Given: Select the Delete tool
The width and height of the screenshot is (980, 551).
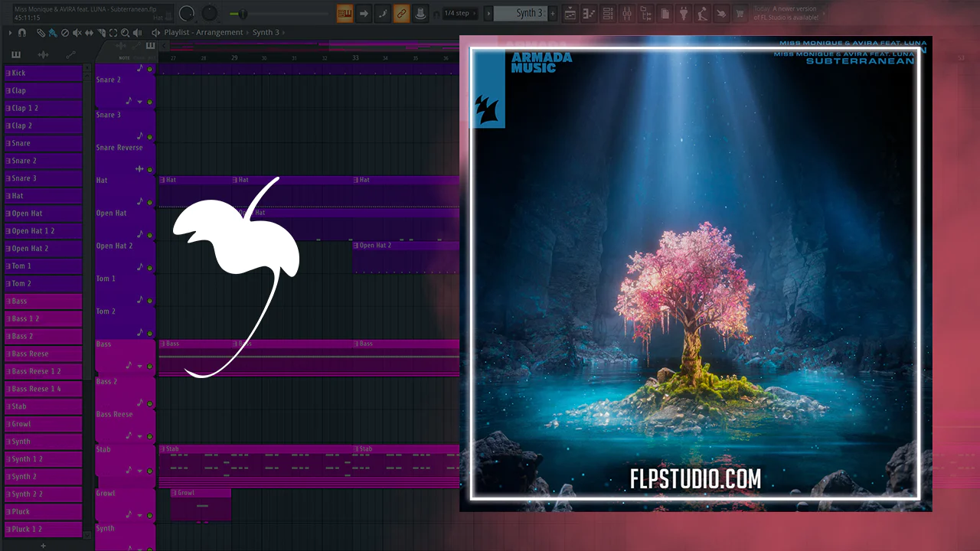Looking at the screenshot, I should [64, 32].
